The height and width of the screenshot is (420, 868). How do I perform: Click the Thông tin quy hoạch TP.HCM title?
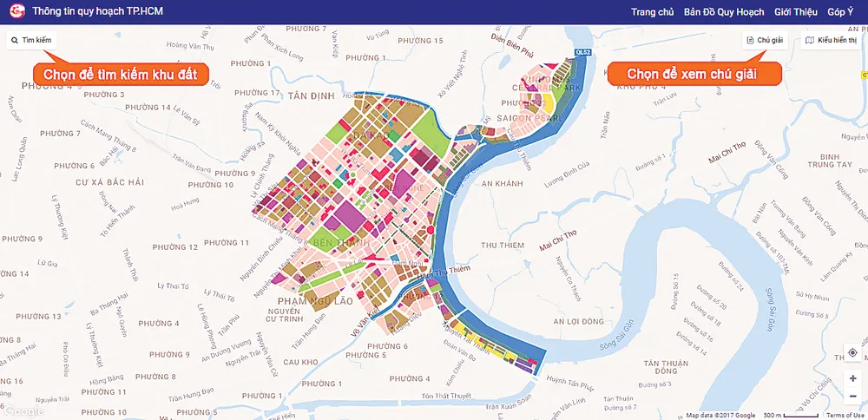(x=97, y=12)
